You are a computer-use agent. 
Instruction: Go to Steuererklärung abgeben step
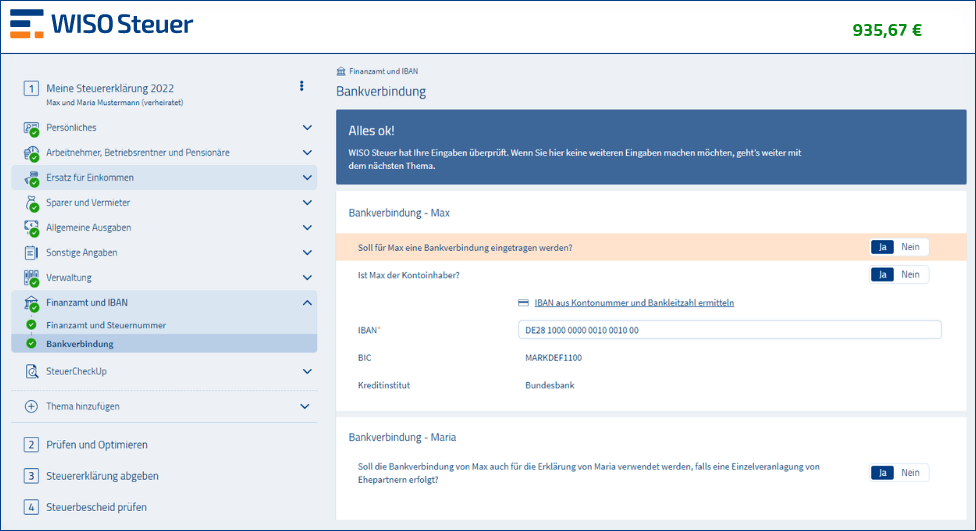(x=102, y=476)
